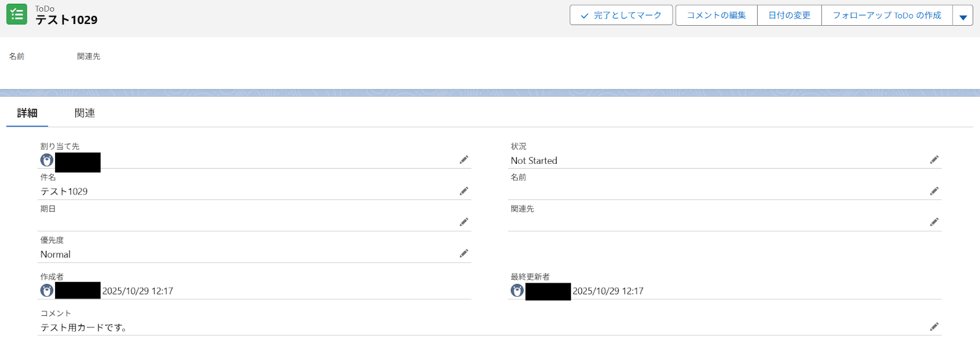Click the コメント field label
980x344 pixels.
tap(56, 313)
